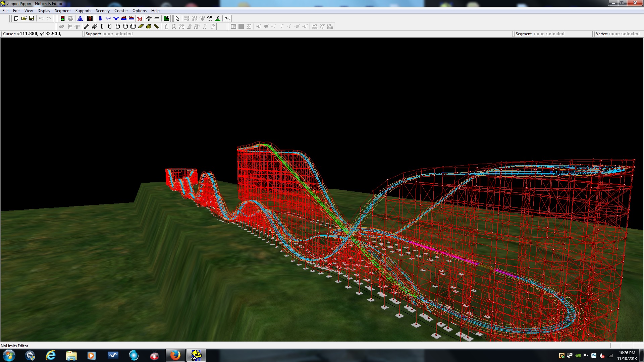Click the magenta brake segment on track
644x362 pixels.
point(443,252)
